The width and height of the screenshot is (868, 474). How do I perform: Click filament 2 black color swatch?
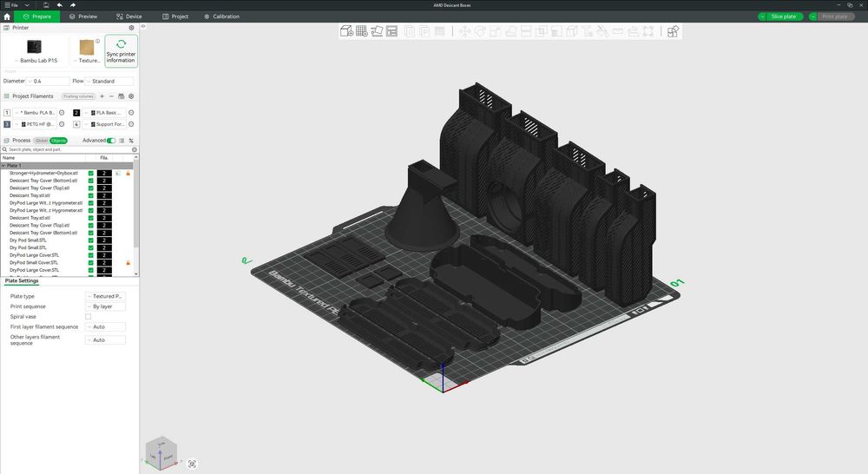point(76,112)
